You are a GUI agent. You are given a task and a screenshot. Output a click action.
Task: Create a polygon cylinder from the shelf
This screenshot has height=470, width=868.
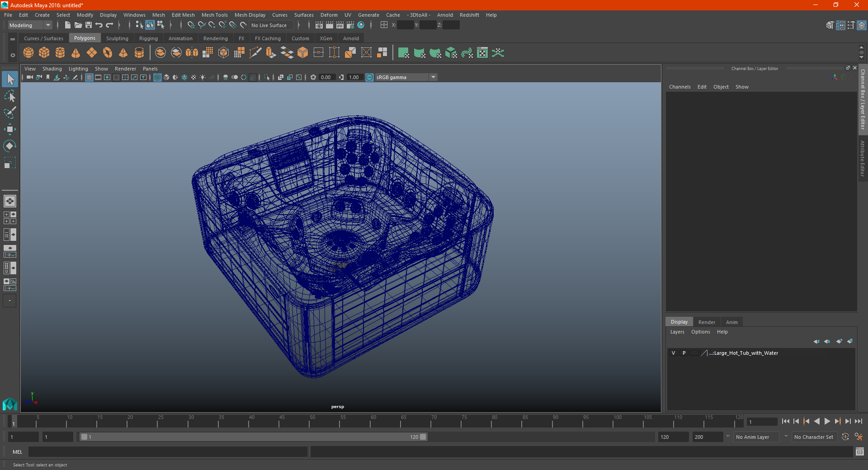60,53
